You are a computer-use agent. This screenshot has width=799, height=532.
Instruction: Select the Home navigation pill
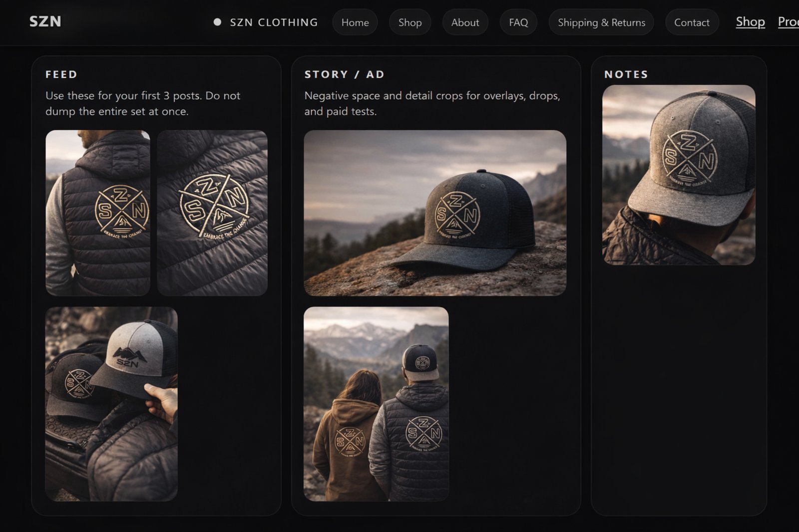tap(355, 22)
